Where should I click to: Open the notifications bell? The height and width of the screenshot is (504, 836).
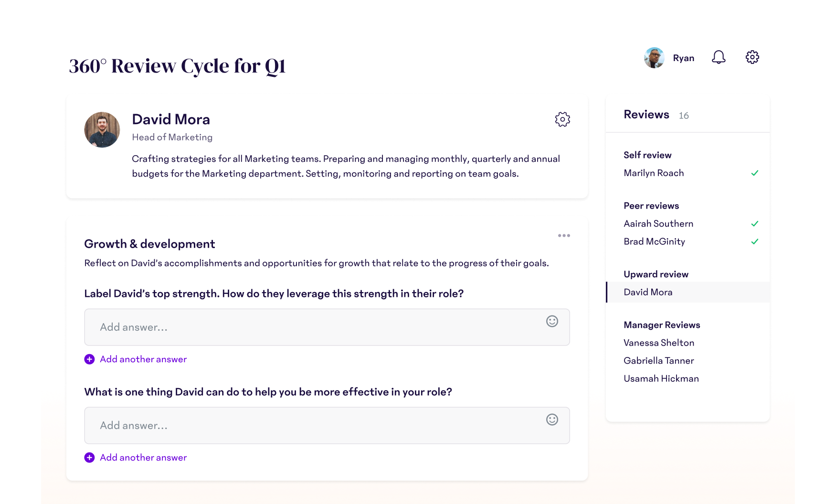pyautogui.click(x=719, y=57)
